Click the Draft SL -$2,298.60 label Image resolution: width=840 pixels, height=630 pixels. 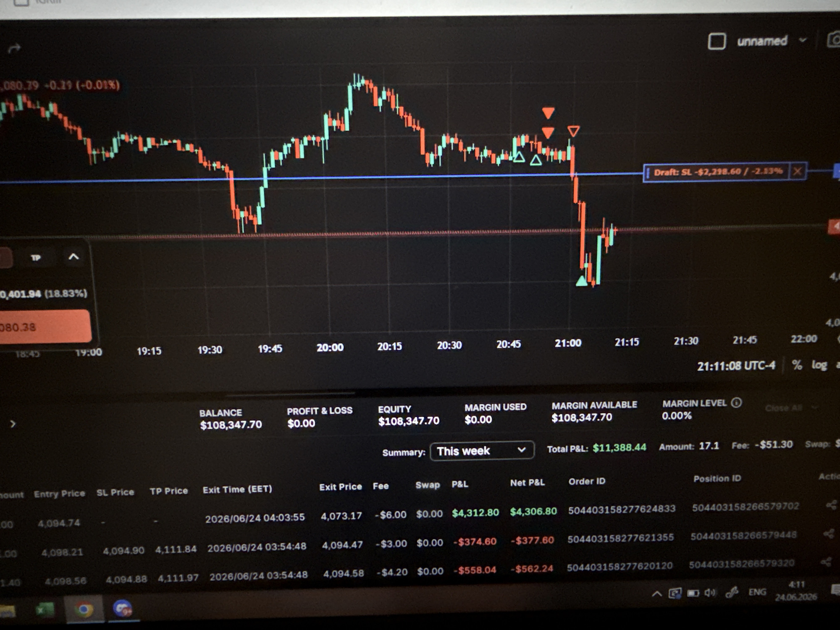point(718,172)
